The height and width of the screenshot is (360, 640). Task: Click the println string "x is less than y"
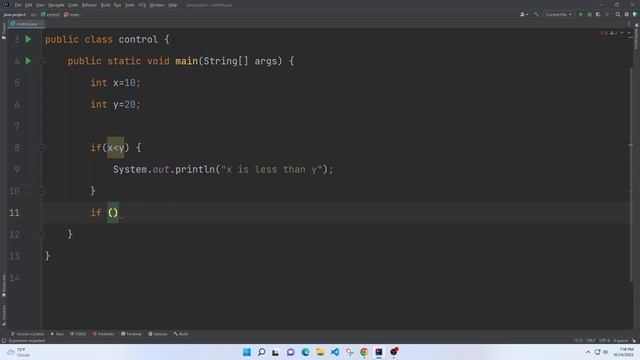[x=271, y=169]
